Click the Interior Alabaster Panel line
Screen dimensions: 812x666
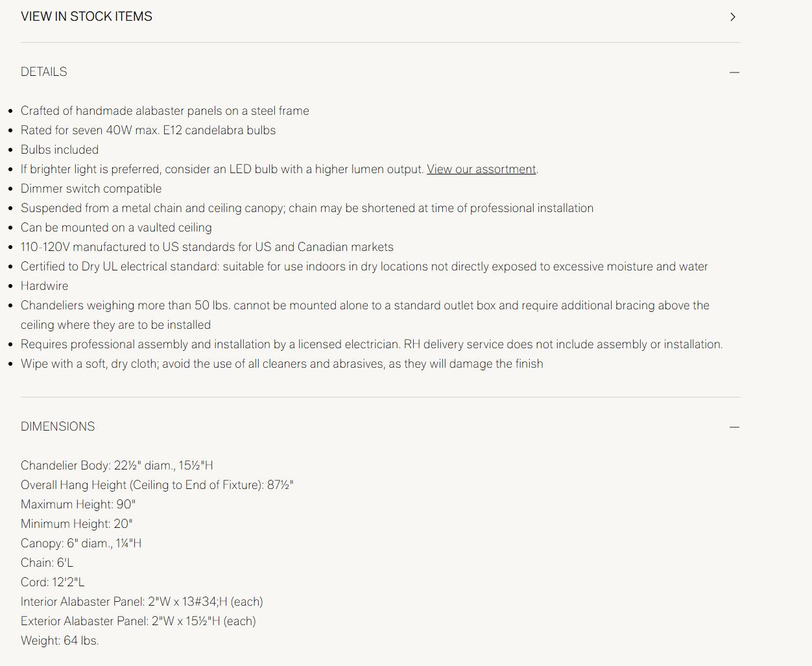pyautogui.click(x=141, y=602)
